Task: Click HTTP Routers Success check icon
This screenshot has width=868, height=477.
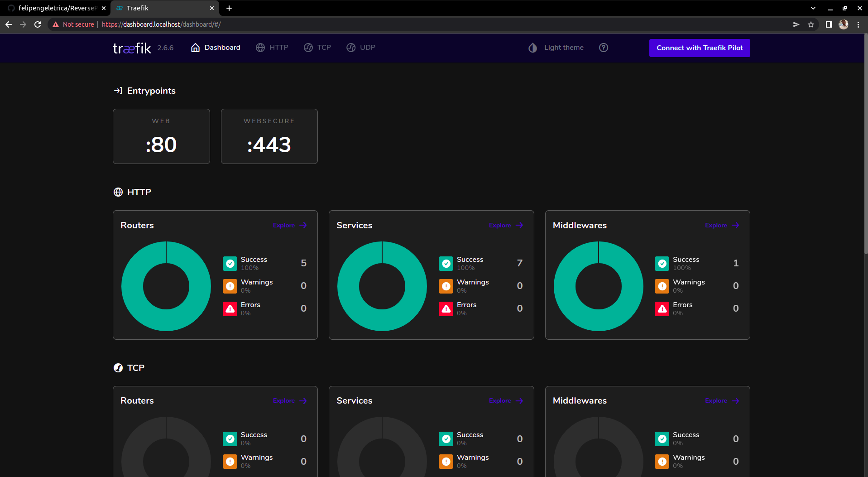Action: click(230, 263)
